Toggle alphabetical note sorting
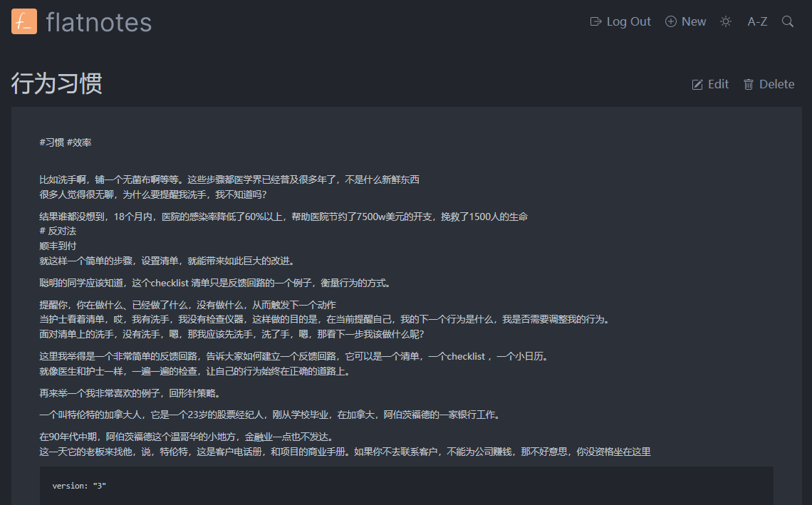 [756, 21]
